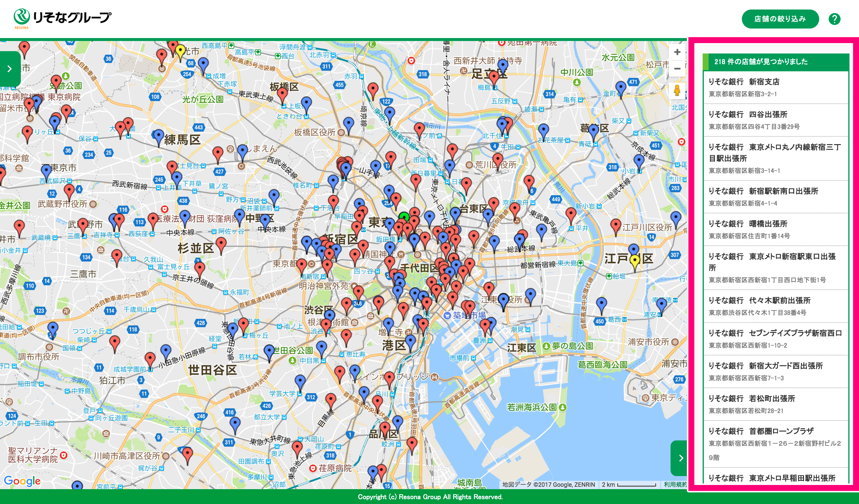The height and width of the screenshot is (504, 859).
Task: Select セブンデイズプラザ新宿西口 entry
Action: 776,339
